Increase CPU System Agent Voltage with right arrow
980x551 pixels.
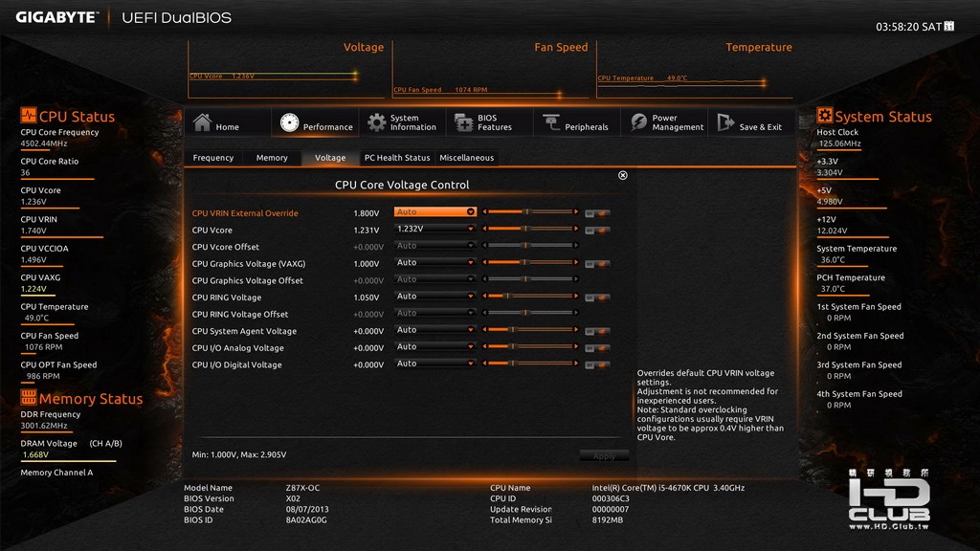575,330
